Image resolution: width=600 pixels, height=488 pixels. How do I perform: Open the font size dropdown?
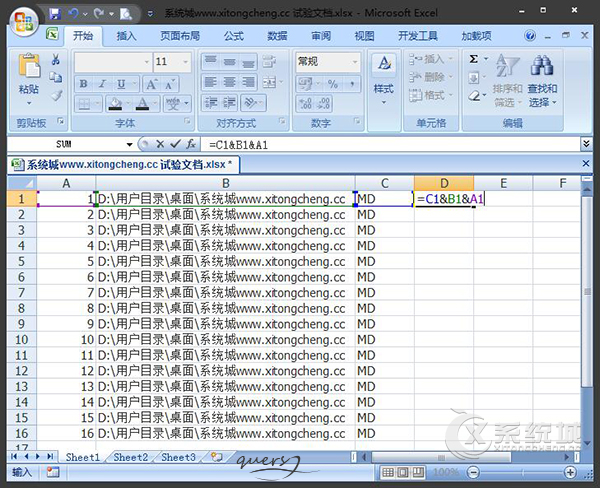point(186,62)
